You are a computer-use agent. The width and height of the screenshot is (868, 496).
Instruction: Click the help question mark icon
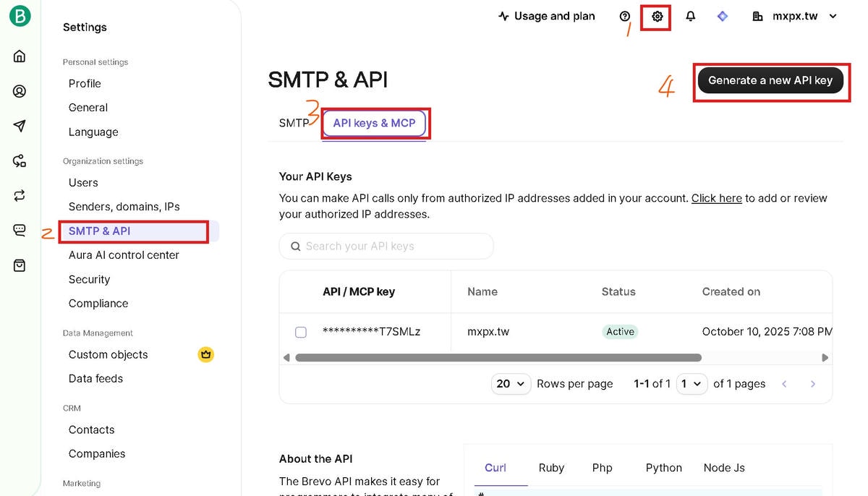625,16
